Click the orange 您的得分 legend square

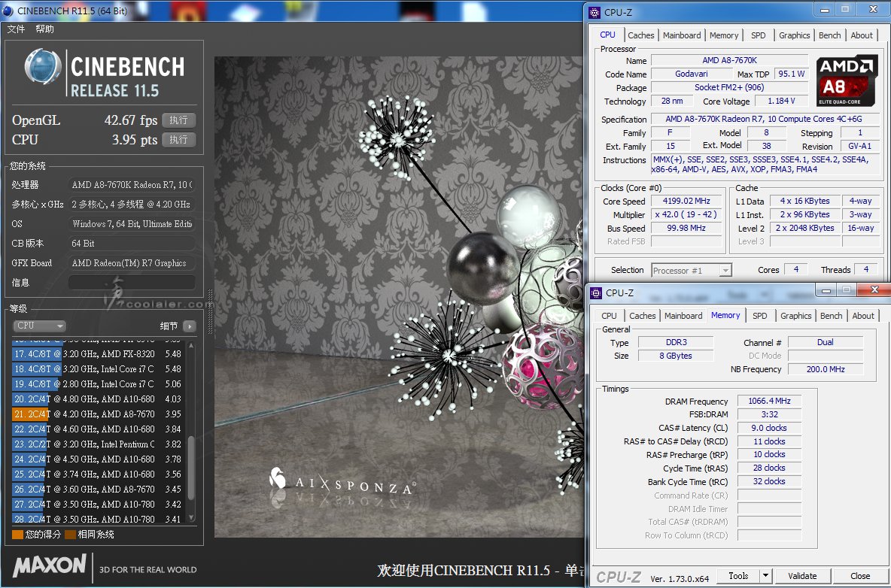(x=17, y=534)
